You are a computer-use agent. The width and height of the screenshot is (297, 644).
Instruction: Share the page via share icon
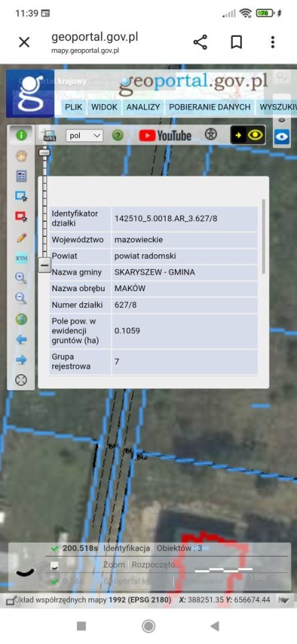point(200,42)
